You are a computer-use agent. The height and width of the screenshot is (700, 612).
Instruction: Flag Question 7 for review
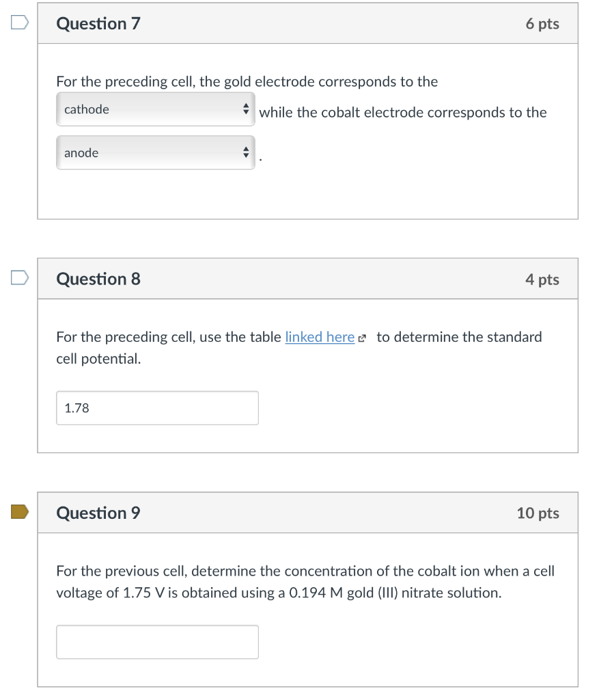(19, 23)
